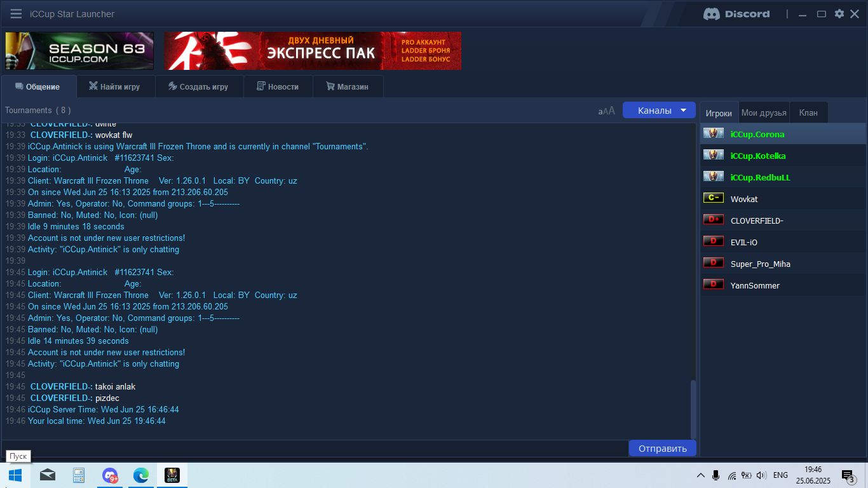
Task: Click iCCup.Kotelka rank badge icon
Action: (714, 155)
